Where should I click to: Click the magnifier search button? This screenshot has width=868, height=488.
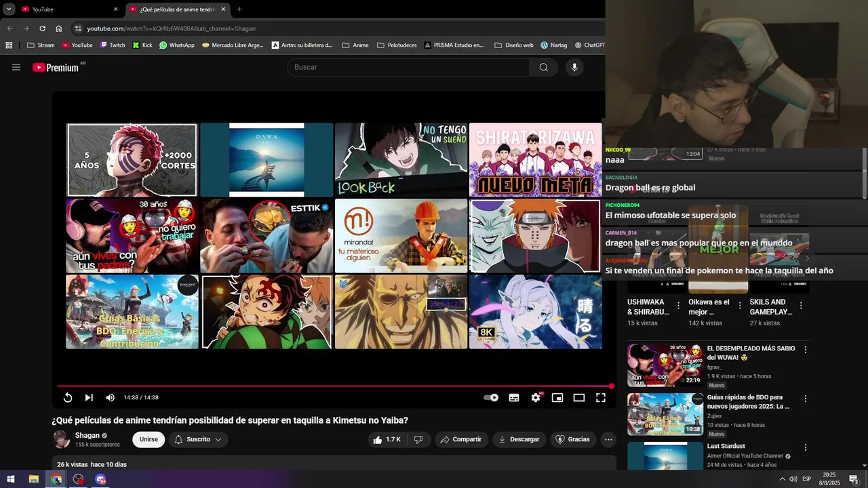click(x=544, y=67)
